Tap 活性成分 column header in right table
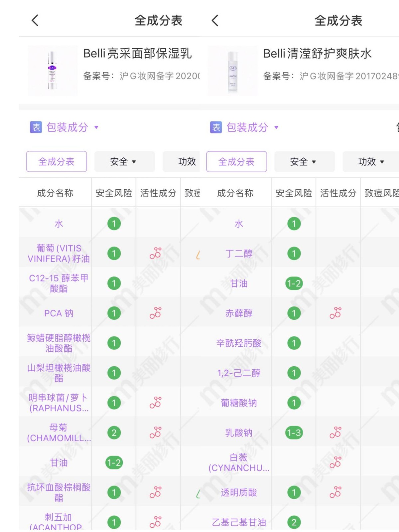The width and height of the screenshot is (399, 532). pos(338,193)
